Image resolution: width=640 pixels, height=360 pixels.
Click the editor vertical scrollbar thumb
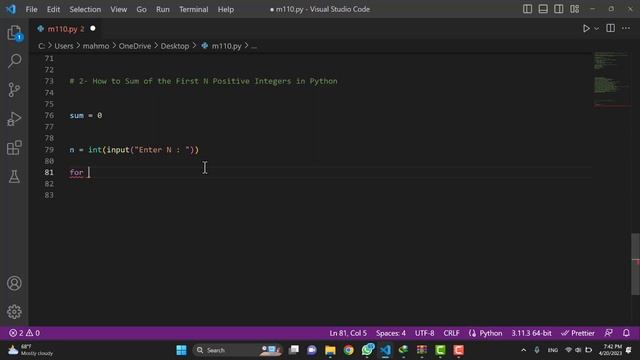point(636,264)
